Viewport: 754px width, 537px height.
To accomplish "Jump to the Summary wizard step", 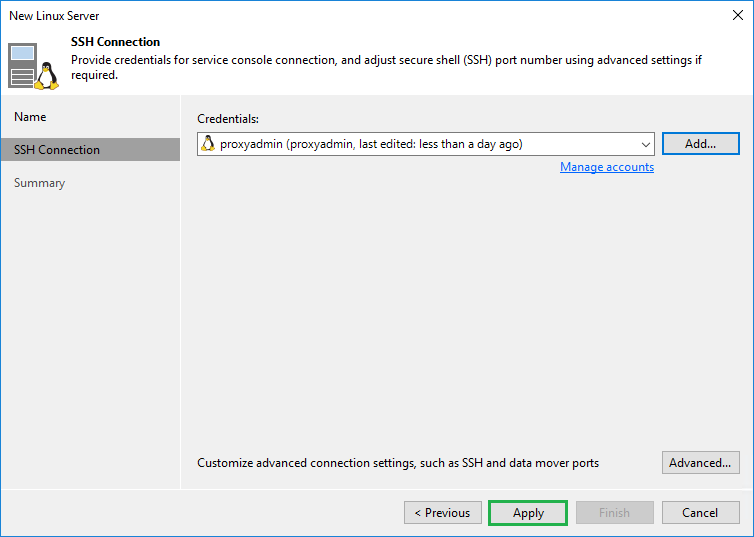I will click(x=40, y=183).
